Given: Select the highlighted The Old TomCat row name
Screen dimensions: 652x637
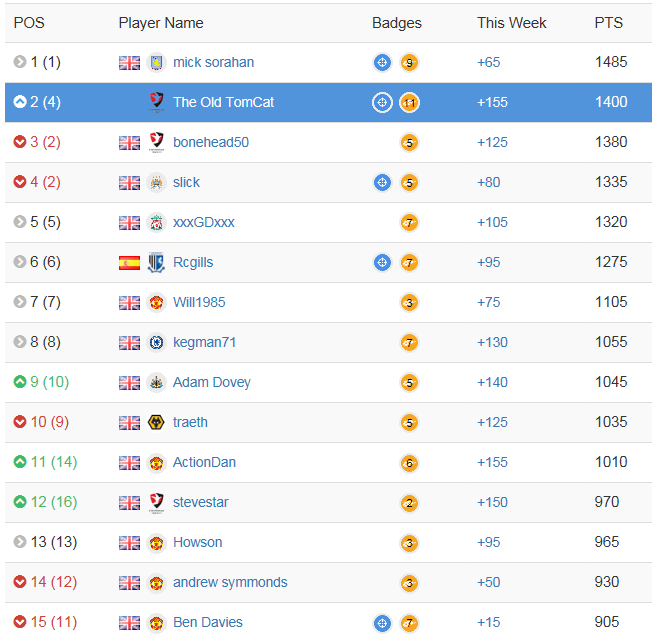Looking at the screenshot, I should coord(223,102).
